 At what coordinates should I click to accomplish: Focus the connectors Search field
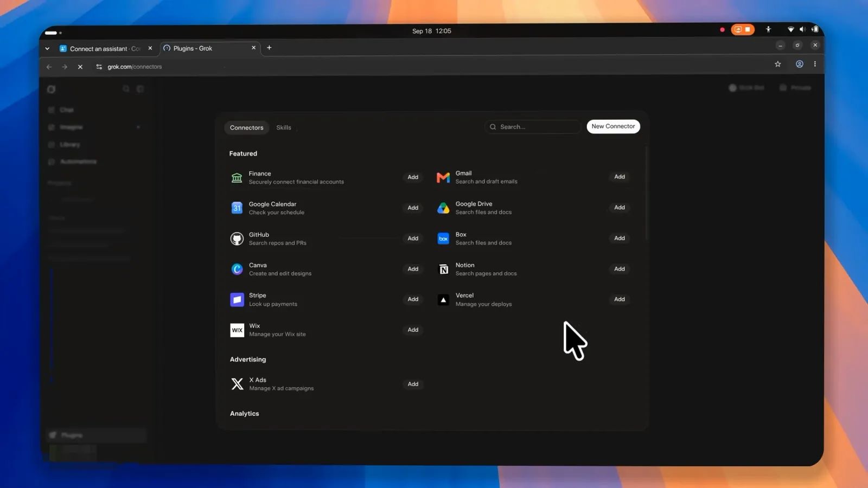(532, 127)
